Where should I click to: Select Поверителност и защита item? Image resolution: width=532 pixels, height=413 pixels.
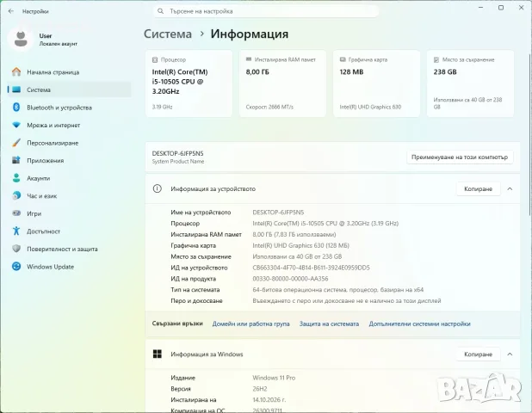pos(69,249)
